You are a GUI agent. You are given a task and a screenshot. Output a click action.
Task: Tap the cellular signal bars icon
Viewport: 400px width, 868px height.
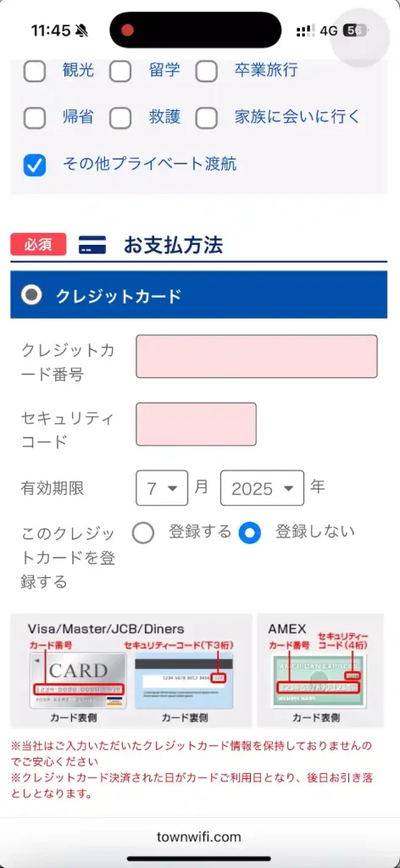point(305,31)
